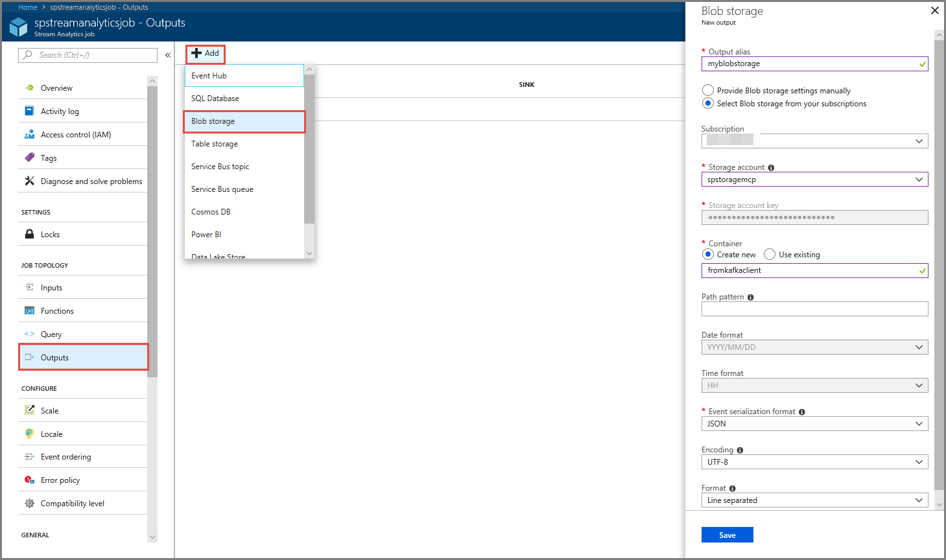This screenshot has height=560, width=946.
Task: Open the Error policy settings
Action: (x=60, y=480)
